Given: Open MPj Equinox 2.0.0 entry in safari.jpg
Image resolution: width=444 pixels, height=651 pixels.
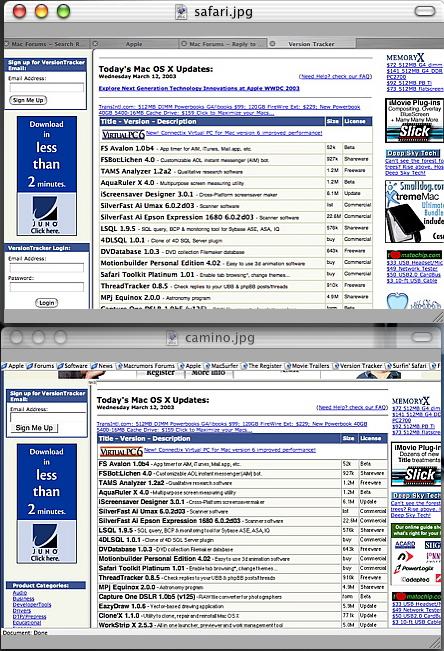Looking at the screenshot, I should click(x=130, y=298).
